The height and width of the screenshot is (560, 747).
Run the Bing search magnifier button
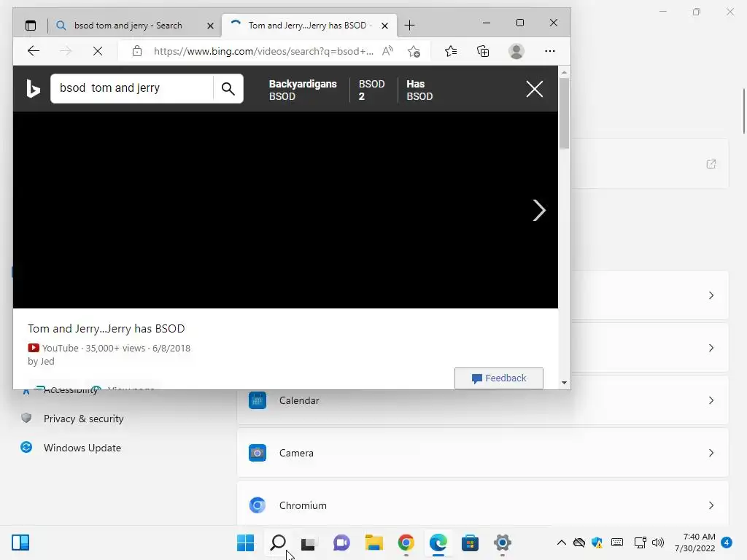pos(228,88)
